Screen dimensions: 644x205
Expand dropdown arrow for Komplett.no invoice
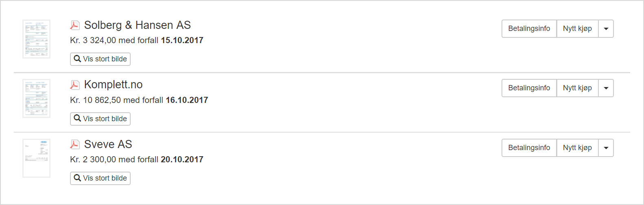(x=606, y=88)
